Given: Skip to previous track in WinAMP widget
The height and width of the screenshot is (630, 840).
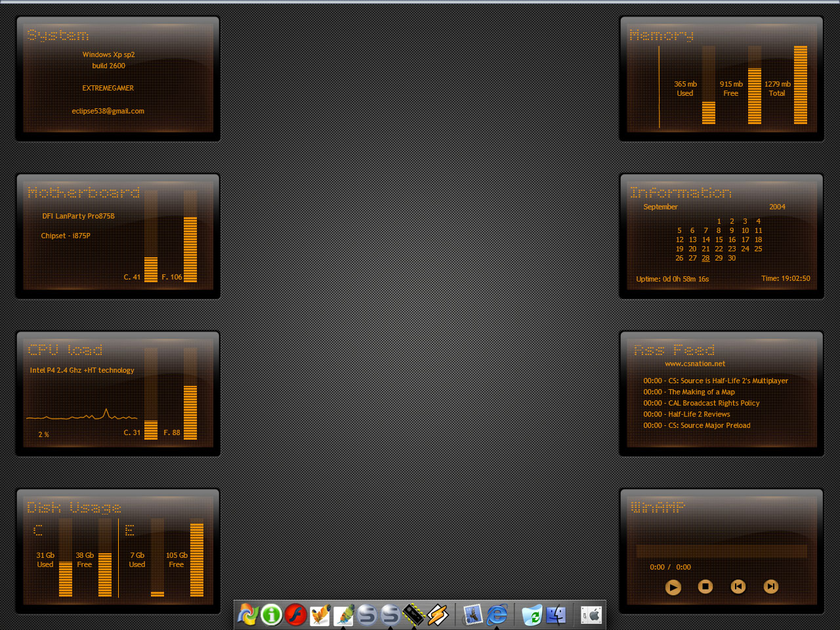Looking at the screenshot, I should (738, 586).
